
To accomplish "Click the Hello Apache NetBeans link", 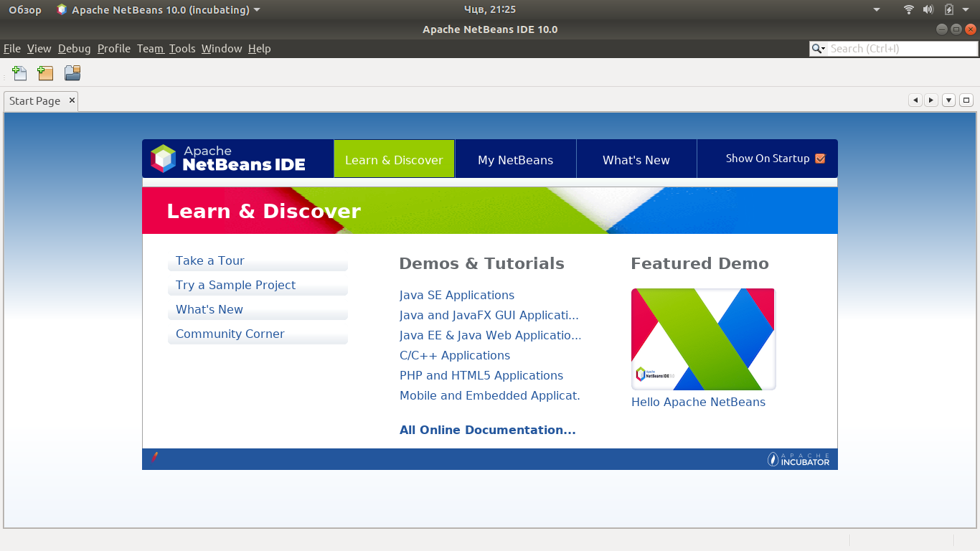I will [x=698, y=402].
